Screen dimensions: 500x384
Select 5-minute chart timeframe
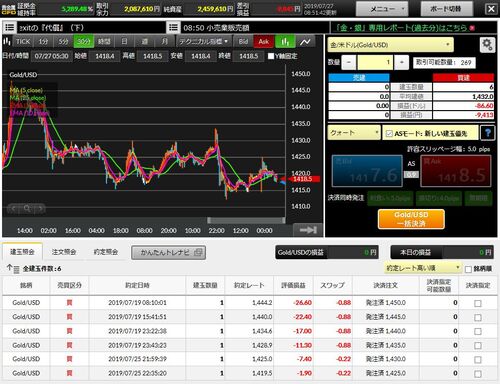[x=63, y=42]
